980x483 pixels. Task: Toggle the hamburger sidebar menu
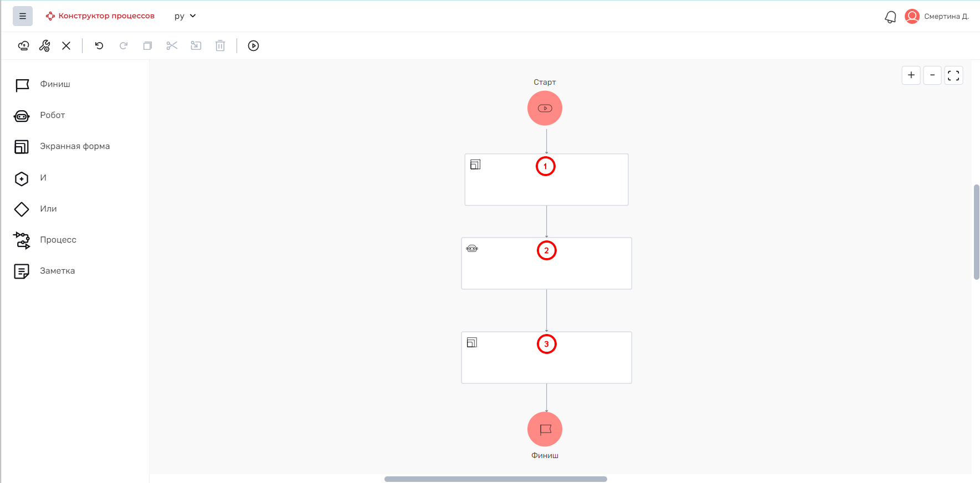pyautogui.click(x=23, y=16)
